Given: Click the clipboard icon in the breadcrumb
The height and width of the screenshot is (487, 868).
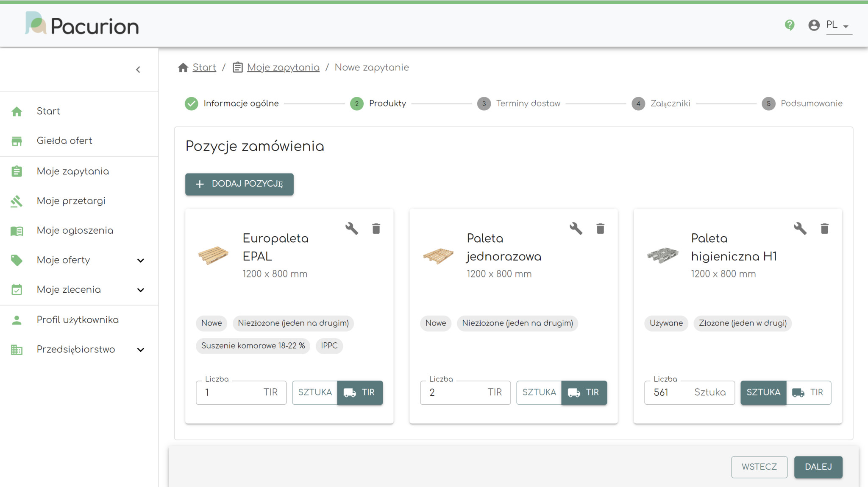Looking at the screenshot, I should [238, 67].
